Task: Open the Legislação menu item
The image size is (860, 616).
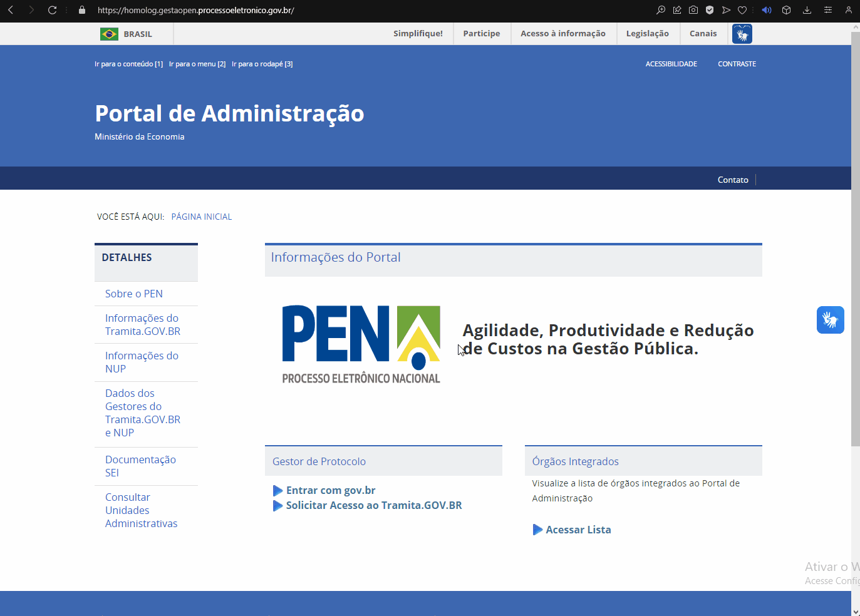Action: click(x=648, y=34)
